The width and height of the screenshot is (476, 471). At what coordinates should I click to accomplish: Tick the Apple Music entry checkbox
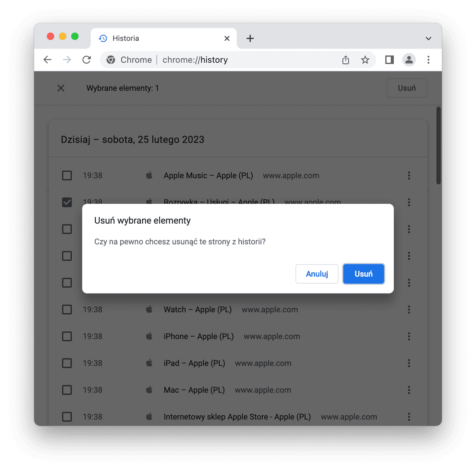click(67, 176)
